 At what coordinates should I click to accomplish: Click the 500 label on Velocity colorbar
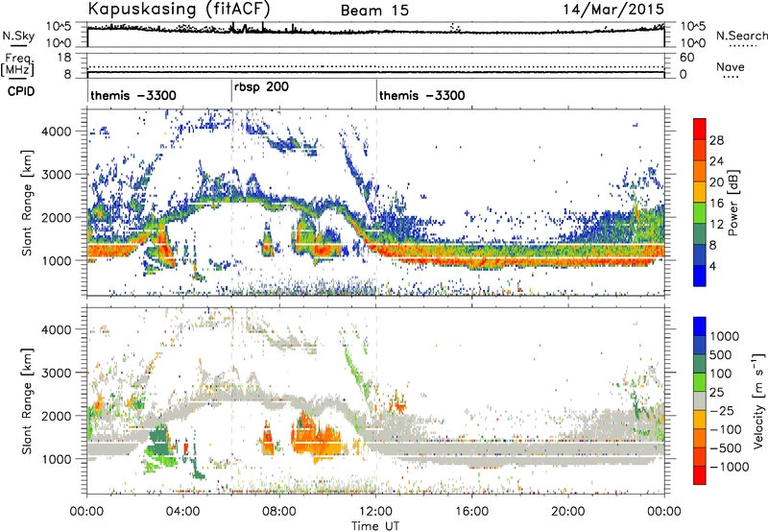click(721, 355)
